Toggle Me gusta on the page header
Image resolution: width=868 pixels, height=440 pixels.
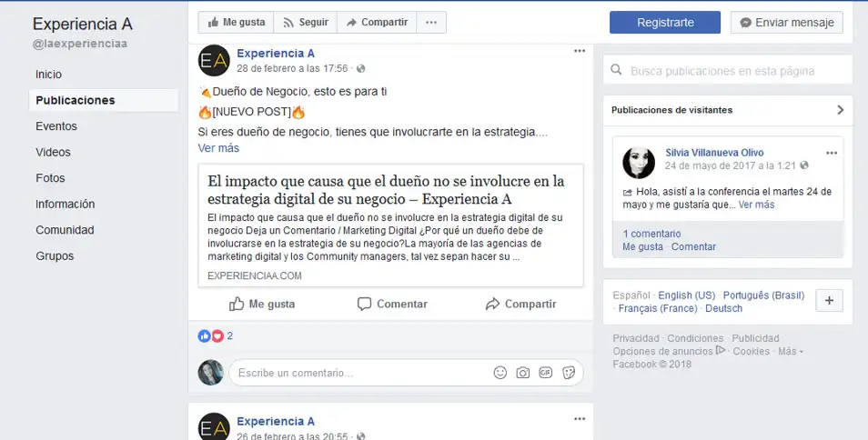(236, 22)
